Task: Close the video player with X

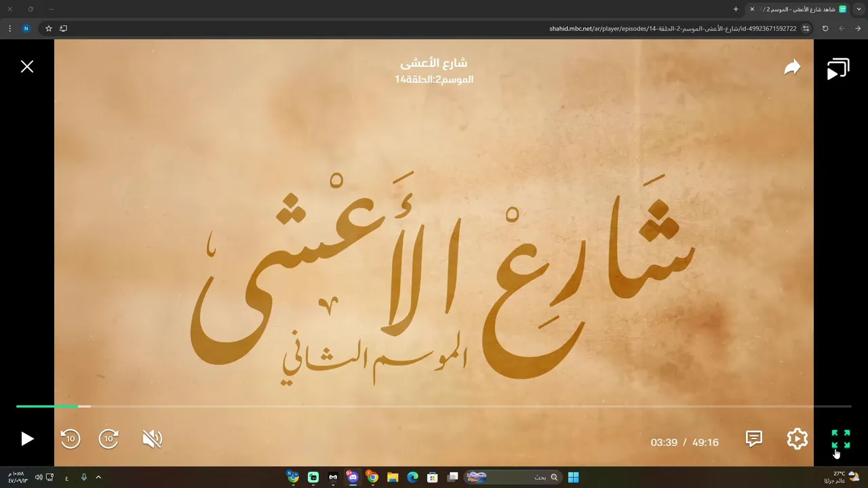Action: pos(27,66)
